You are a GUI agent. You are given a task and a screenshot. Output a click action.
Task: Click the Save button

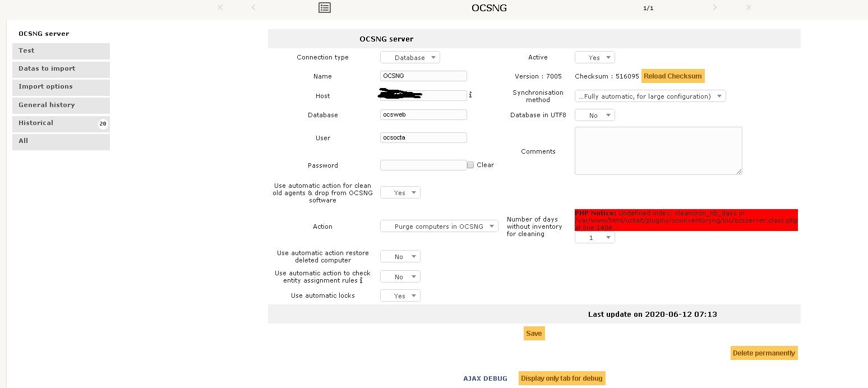[534, 334]
